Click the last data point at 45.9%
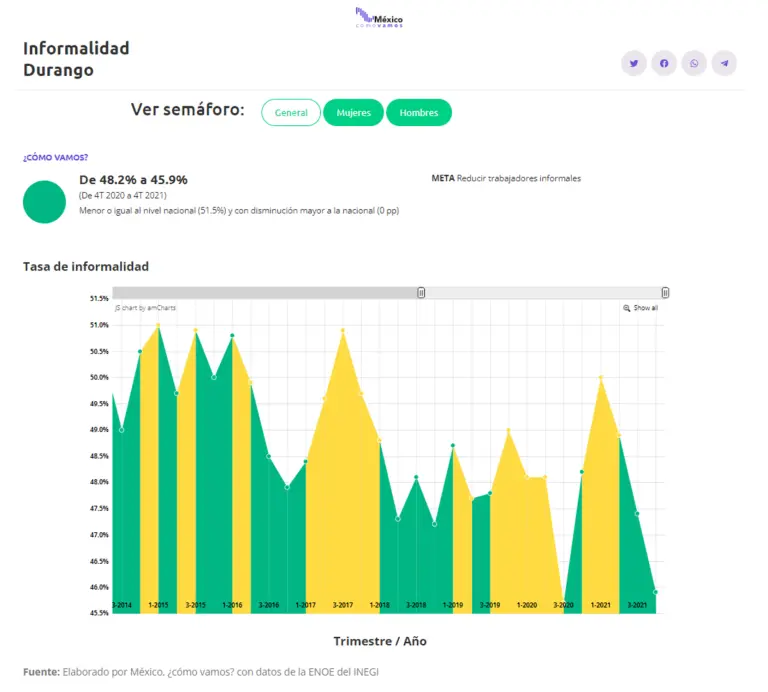768x692 pixels. coord(655,592)
